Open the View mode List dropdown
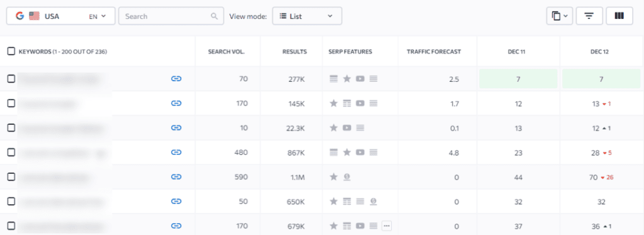 pos(307,16)
